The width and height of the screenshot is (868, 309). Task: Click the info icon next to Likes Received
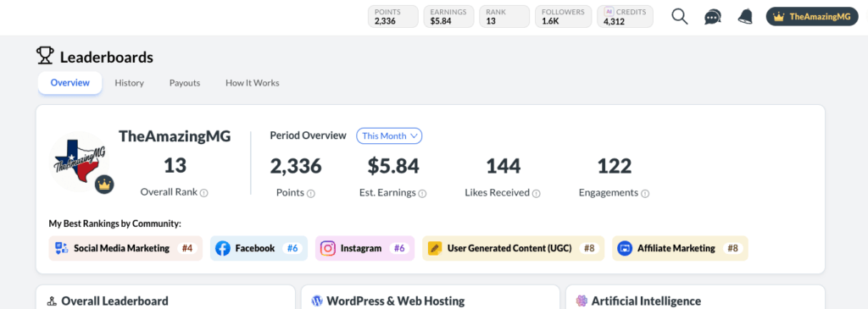(x=536, y=194)
